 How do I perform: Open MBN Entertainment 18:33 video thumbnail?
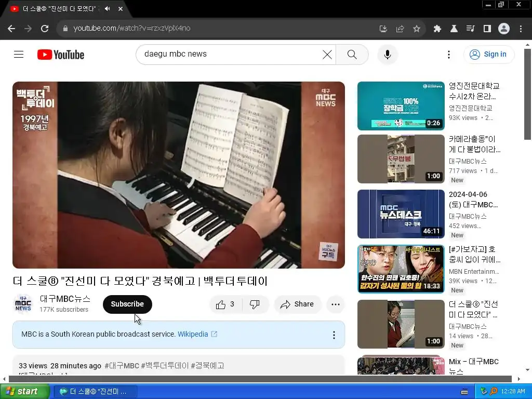click(401, 269)
